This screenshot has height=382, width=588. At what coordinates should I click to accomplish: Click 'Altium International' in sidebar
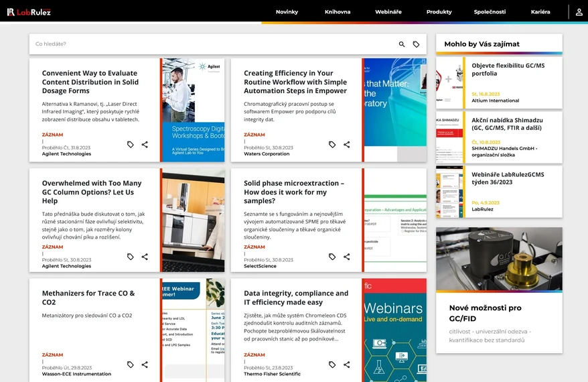(x=496, y=101)
